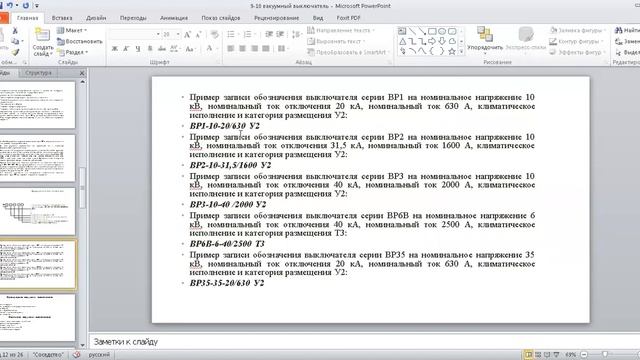This screenshot has height=360, width=640.
Task: Close the slide thumbnails pane
Action: click(x=82, y=73)
